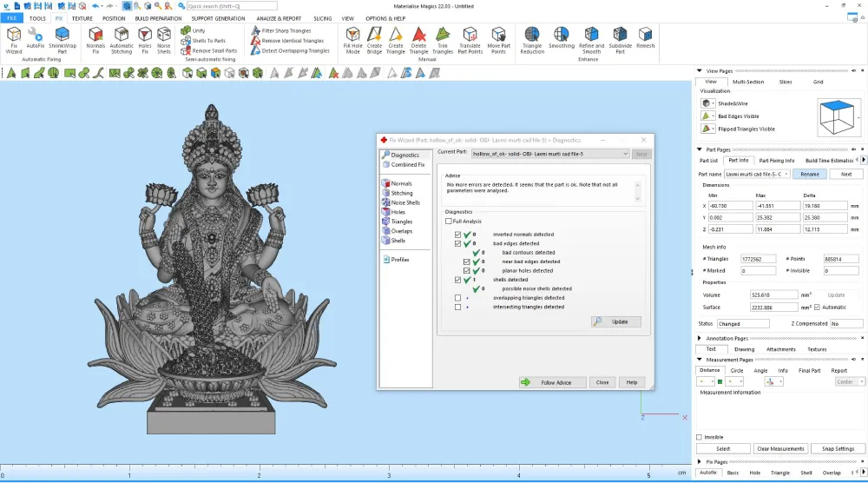Click the Normals Fix icon
This screenshot has width=868, height=483.
95,40
